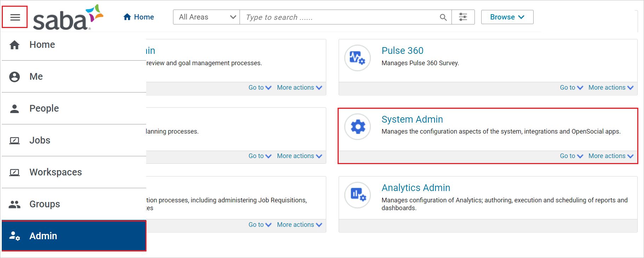This screenshot has width=644, height=258.
Task: Click the Workspaces laptop icon
Action: pos(15,173)
